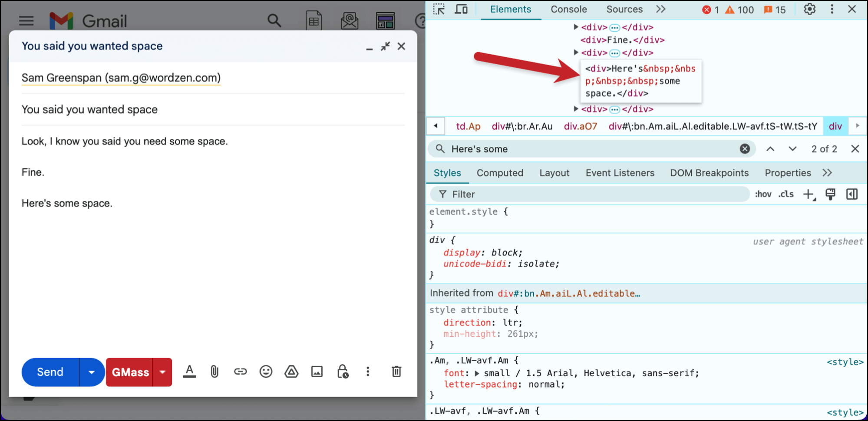Viewport: 868px width, 421px height.
Task: Expand div node below Fine. element
Action: [576, 53]
